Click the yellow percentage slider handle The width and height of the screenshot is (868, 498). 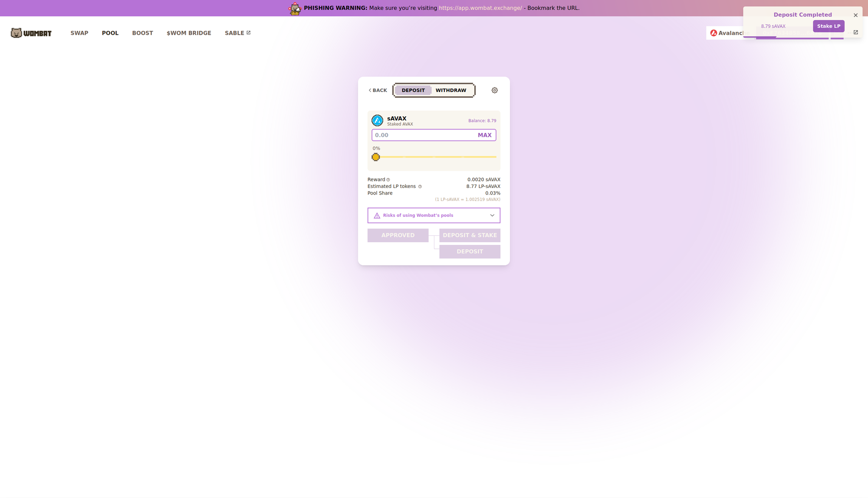[376, 157]
